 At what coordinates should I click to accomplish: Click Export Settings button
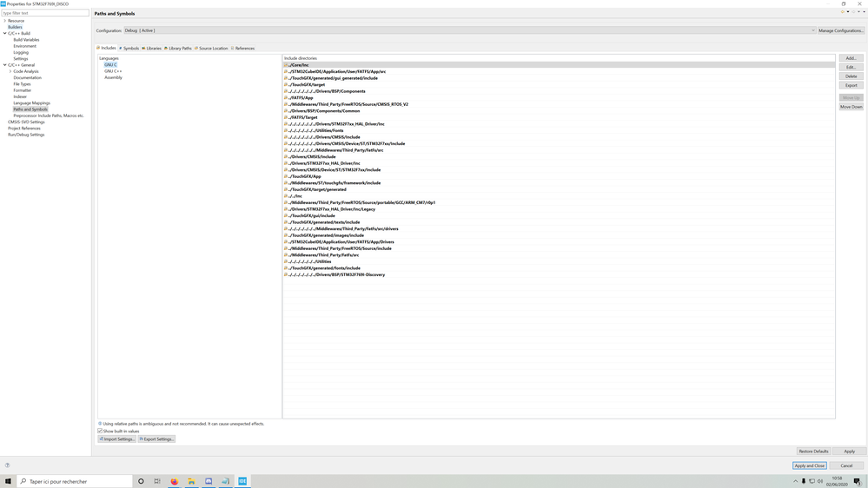click(156, 439)
